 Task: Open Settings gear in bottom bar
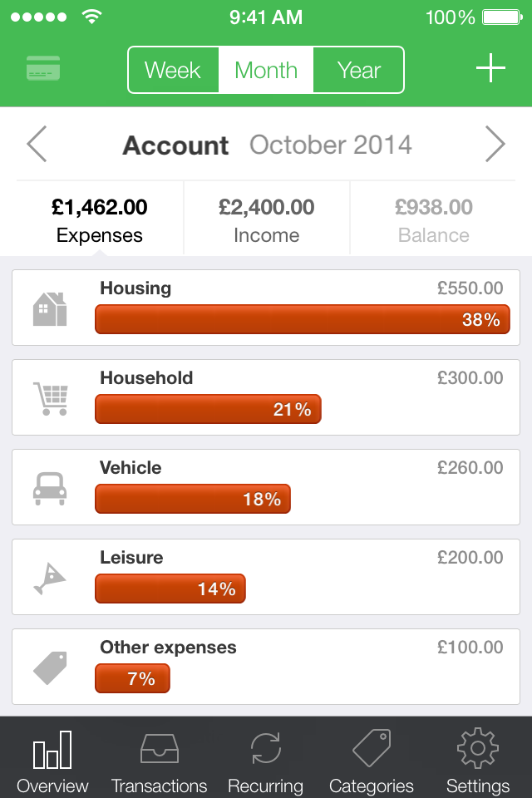point(477,761)
